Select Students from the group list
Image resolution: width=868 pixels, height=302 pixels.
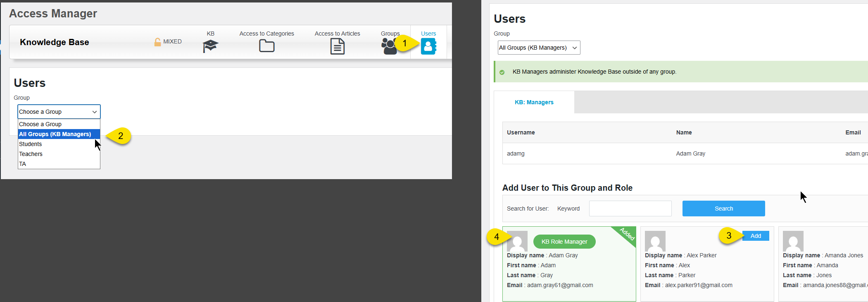pyautogui.click(x=31, y=144)
